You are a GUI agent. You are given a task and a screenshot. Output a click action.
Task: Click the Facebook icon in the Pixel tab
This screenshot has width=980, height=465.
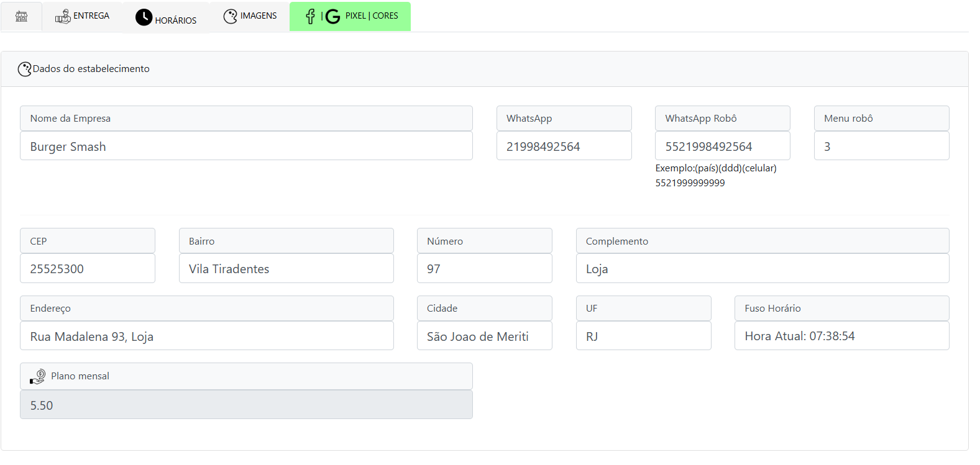pos(310,17)
